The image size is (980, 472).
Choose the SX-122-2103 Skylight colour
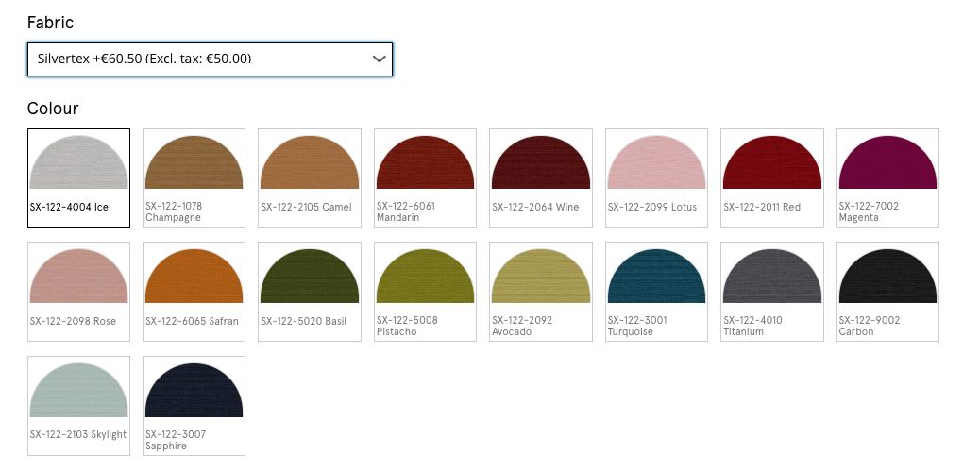pyautogui.click(x=78, y=406)
